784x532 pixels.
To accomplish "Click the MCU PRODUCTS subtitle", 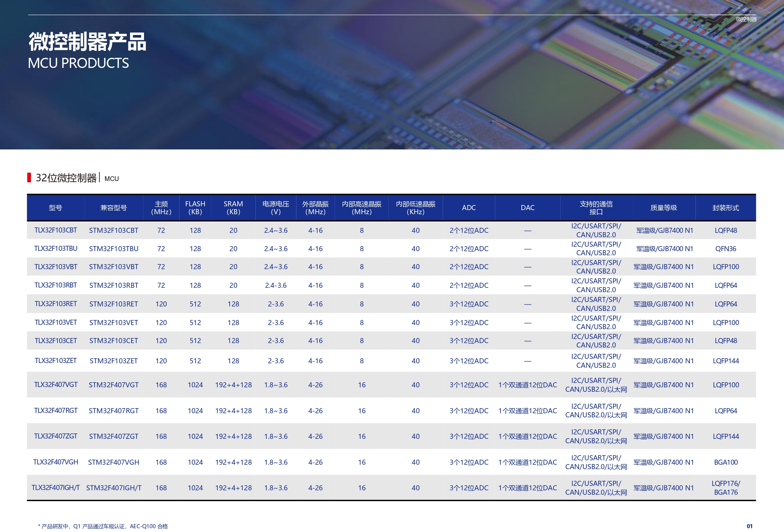I will 78,63.
